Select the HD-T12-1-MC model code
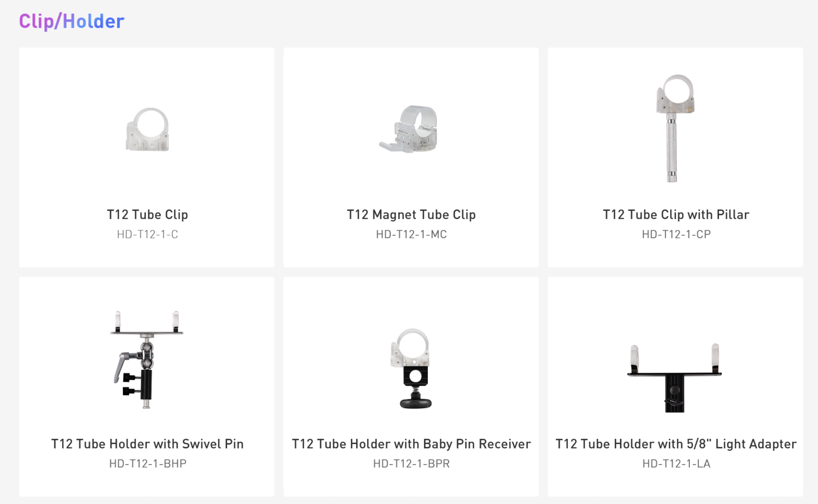Viewport: 818px width, 504px height. (x=411, y=234)
